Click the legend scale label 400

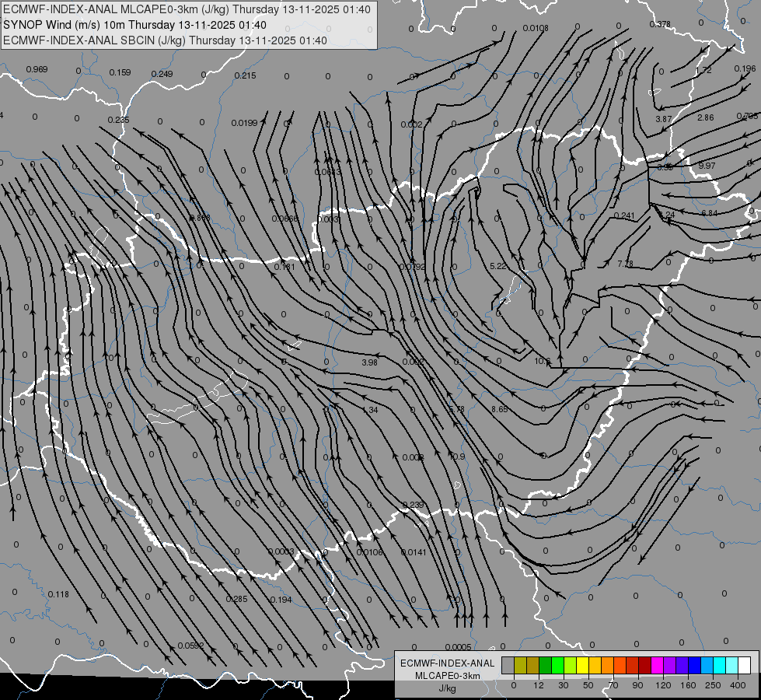(738, 685)
